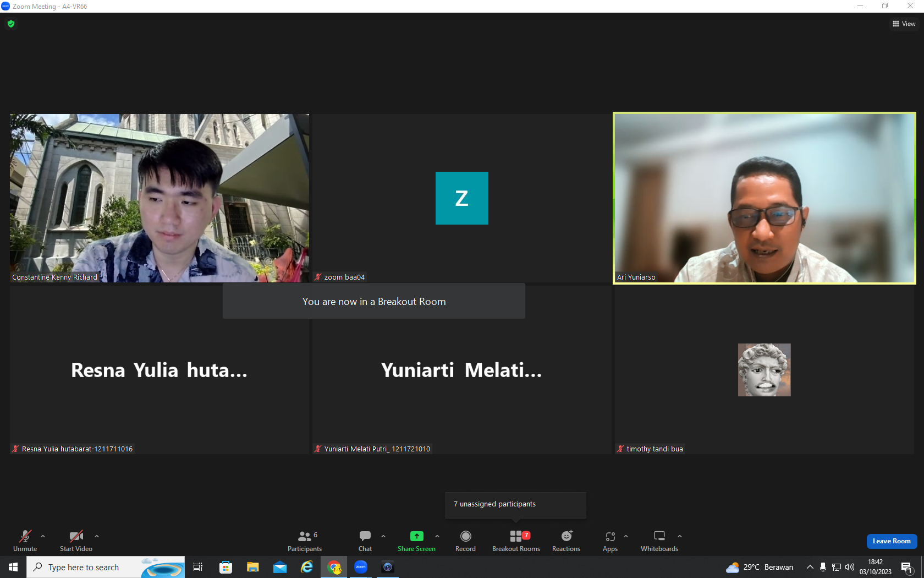The width and height of the screenshot is (924, 578).
Task: Open the View layout menu
Action: 904,24
